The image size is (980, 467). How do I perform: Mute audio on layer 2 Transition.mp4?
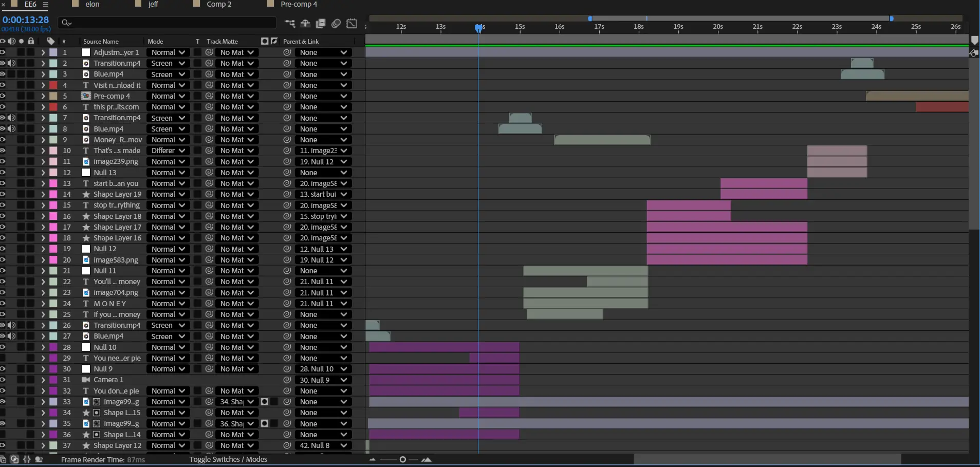[x=11, y=63]
